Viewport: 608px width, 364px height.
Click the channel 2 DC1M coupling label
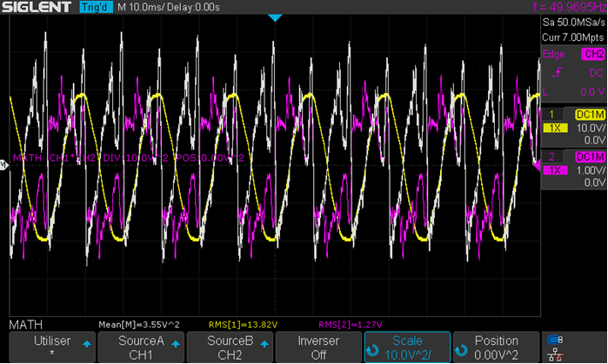tap(590, 157)
